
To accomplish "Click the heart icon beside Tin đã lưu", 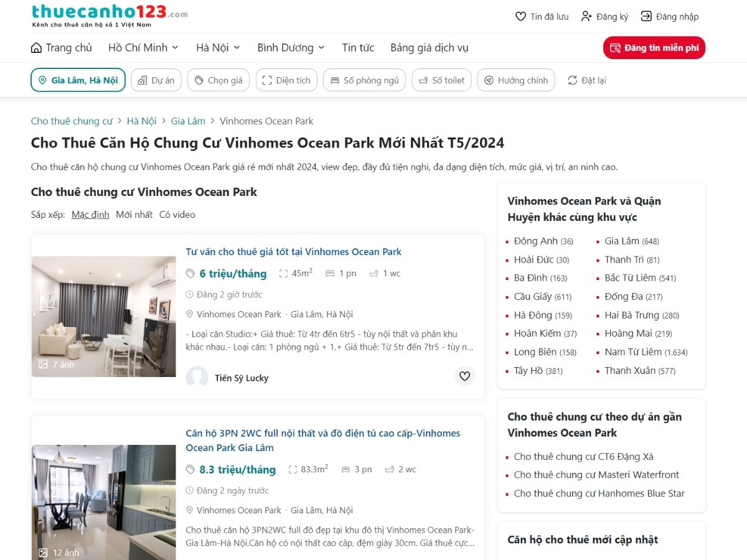I will tap(520, 17).
